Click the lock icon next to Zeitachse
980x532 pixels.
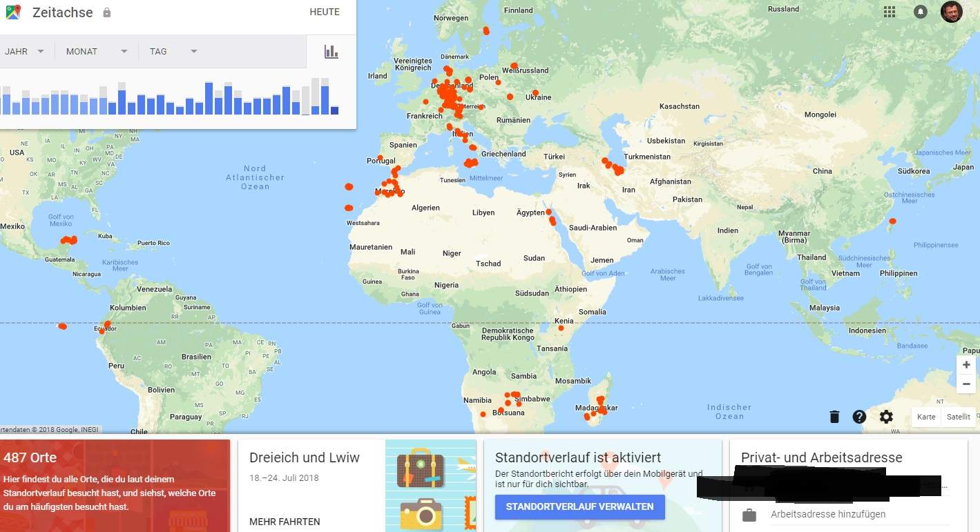click(x=107, y=12)
